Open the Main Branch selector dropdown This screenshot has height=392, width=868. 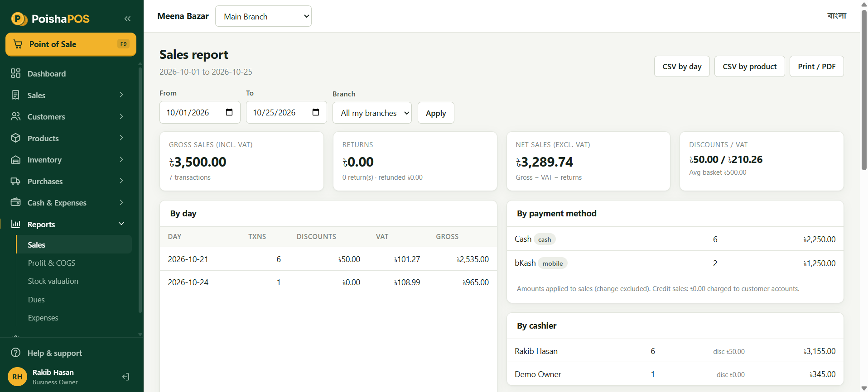[x=263, y=16]
